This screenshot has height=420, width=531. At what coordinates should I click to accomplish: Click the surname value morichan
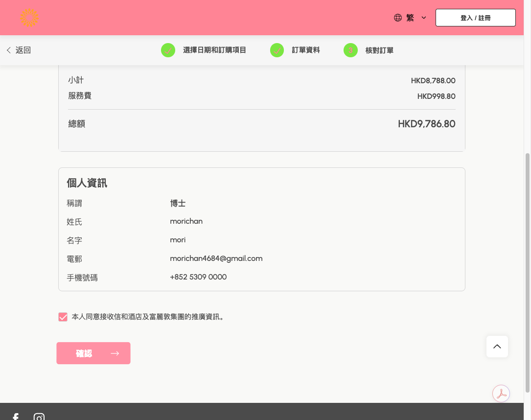click(x=186, y=221)
